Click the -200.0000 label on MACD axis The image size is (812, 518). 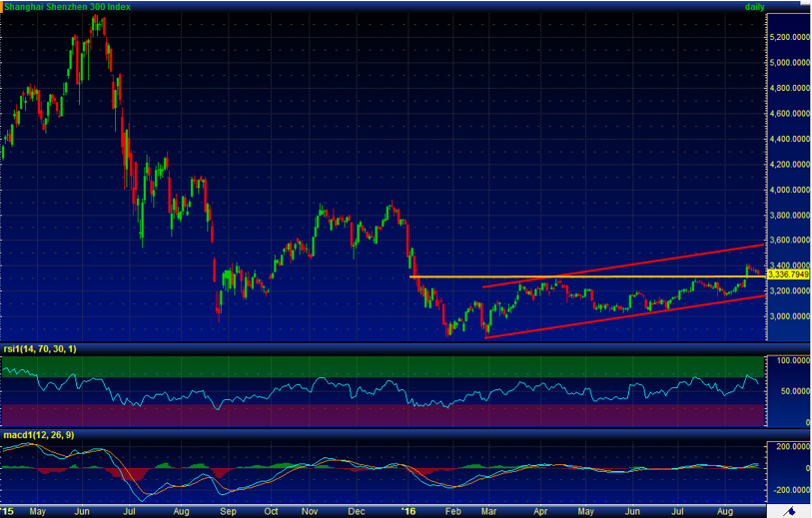[789, 490]
